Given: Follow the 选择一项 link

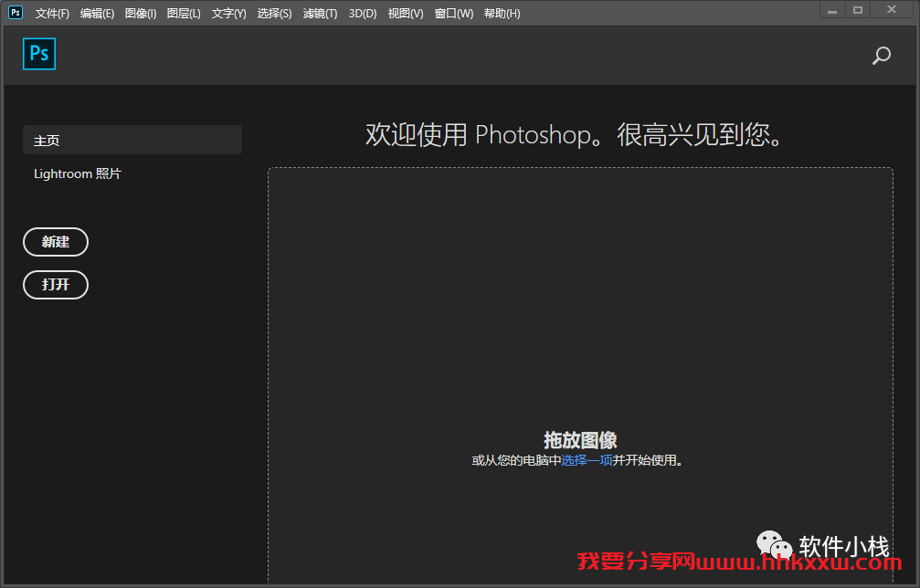Looking at the screenshot, I should (x=587, y=460).
